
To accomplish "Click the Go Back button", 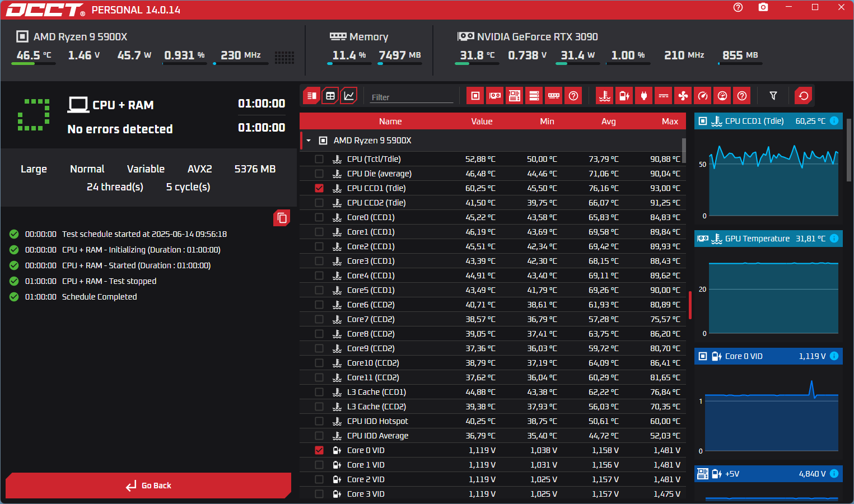I will tap(148, 486).
